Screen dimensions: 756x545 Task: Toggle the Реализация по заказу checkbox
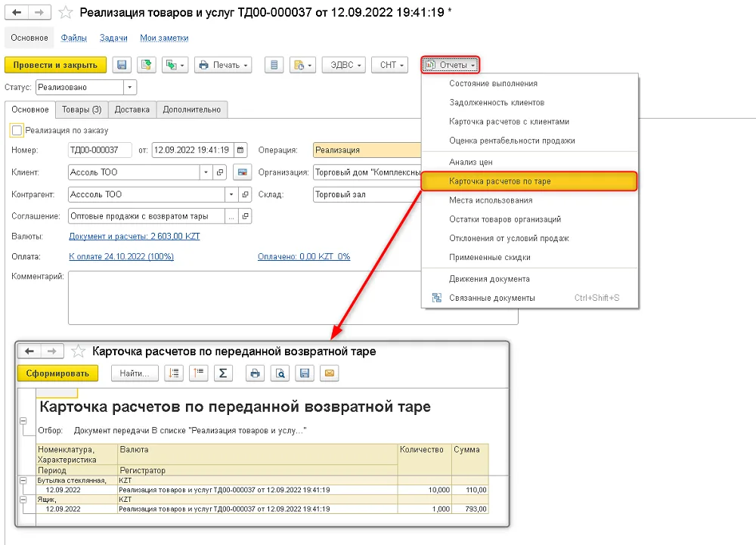(17, 130)
